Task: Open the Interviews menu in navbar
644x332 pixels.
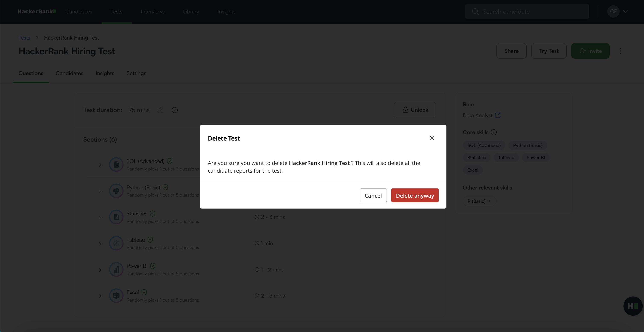Action: pyautogui.click(x=152, y=12)
